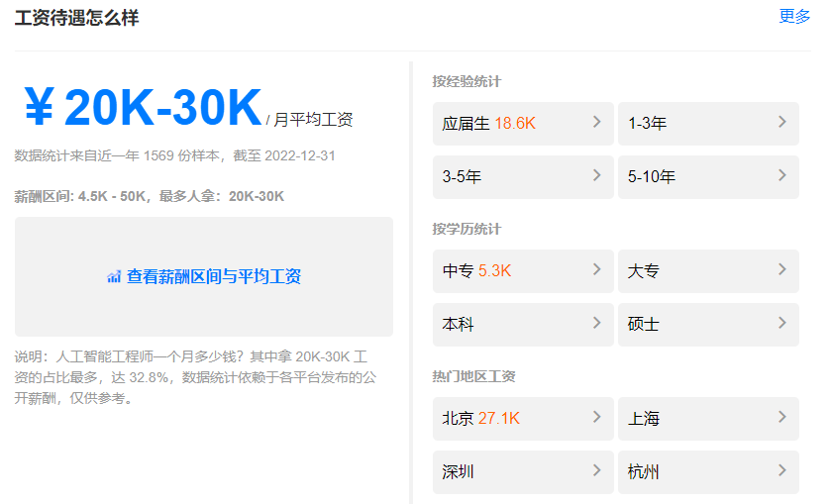Image resolution: width=829 pixels, height=504 pixels.
Task: Click the chevron arrow on 5-10年
Action: [782, 175]
